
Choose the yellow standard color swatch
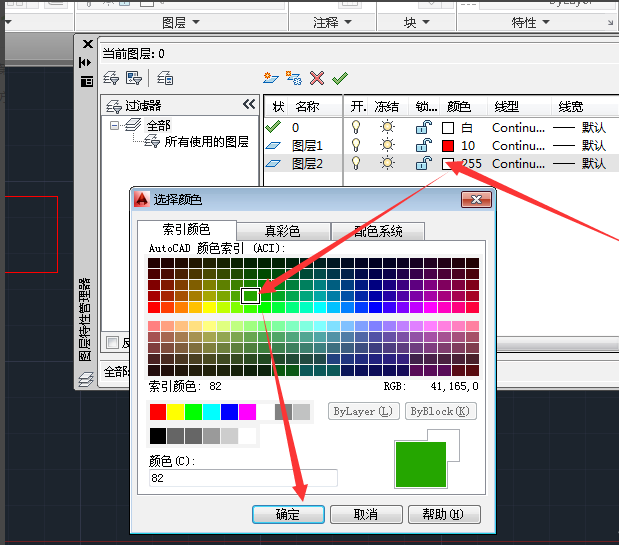coord(175,412)
